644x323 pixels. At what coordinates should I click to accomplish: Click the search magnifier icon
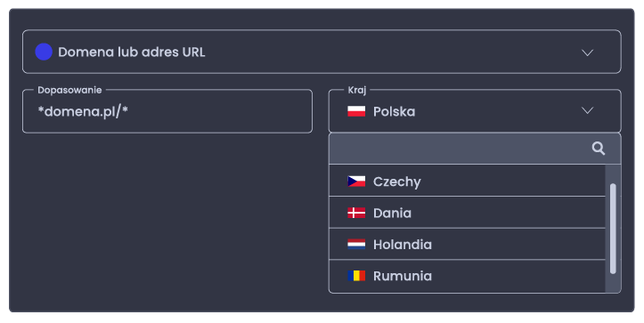599,149
